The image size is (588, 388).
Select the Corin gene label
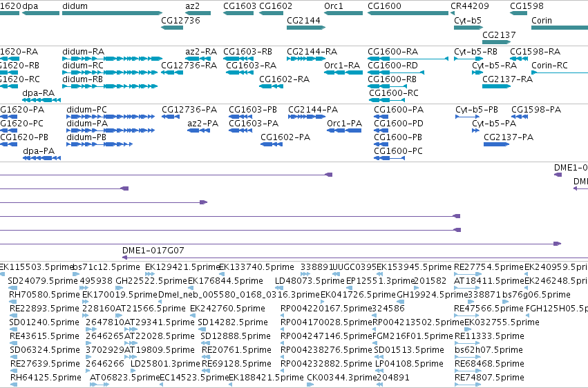[542, 21]
